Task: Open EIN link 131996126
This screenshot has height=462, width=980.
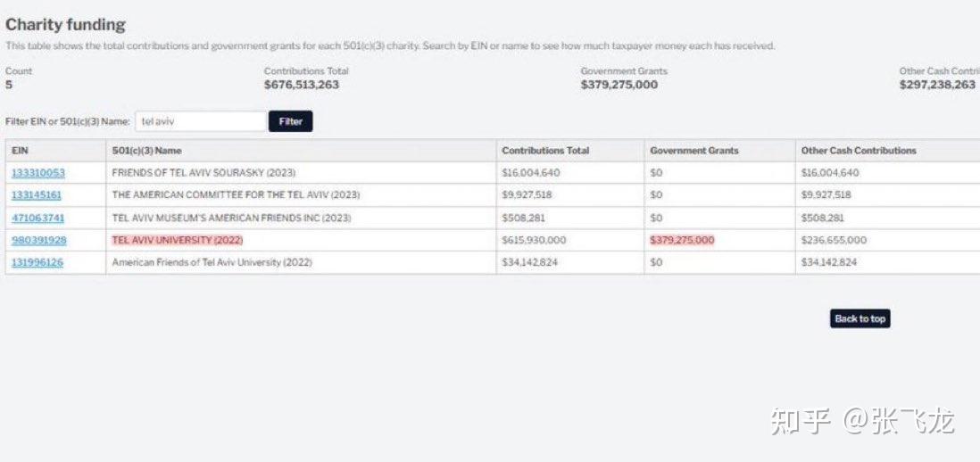Action: pos(37,263)
